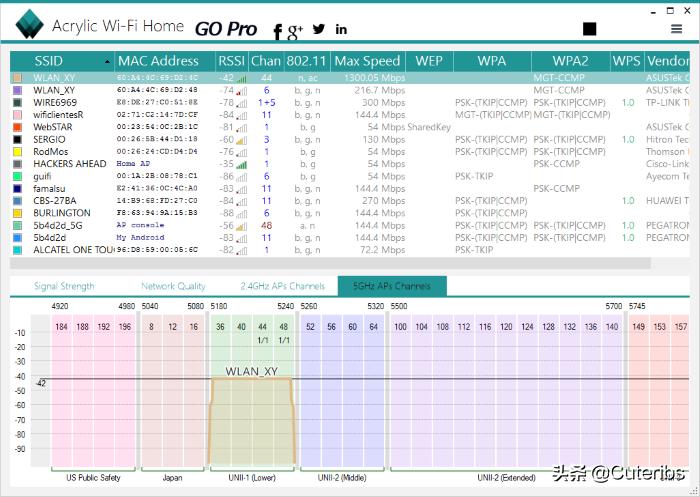This screenshot has height=497, width=700.
Task: Select the 5GHz APs Channels tab
Action: point(391,286)
